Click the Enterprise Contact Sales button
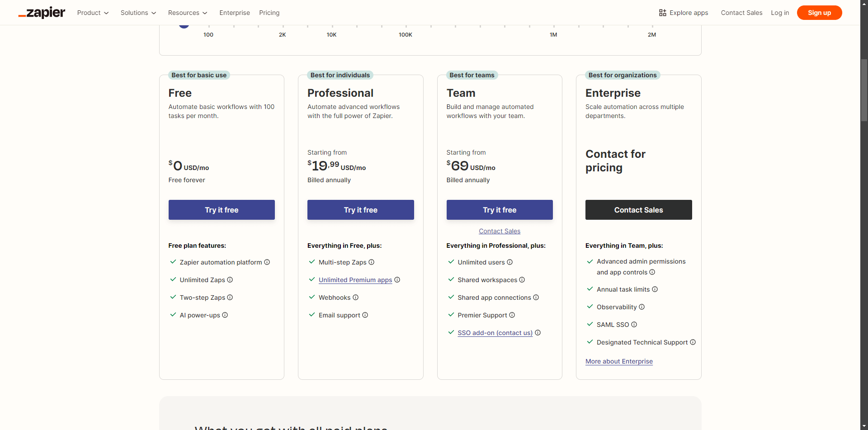The image size is (868, 430). point(639,210)
